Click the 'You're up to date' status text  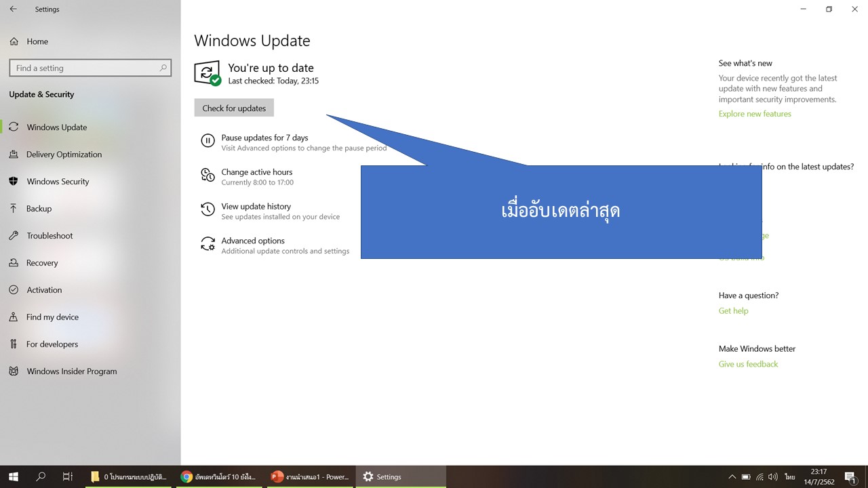pos(271,68)
